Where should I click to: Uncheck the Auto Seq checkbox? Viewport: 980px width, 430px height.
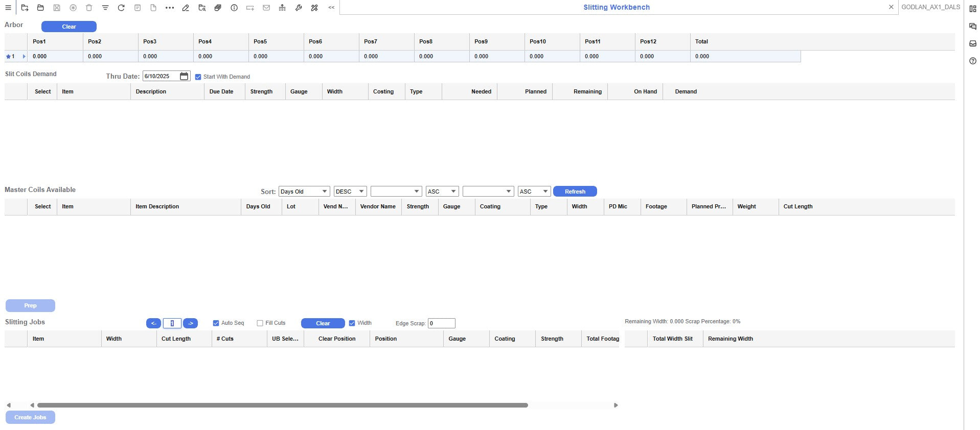coord(216,323)
